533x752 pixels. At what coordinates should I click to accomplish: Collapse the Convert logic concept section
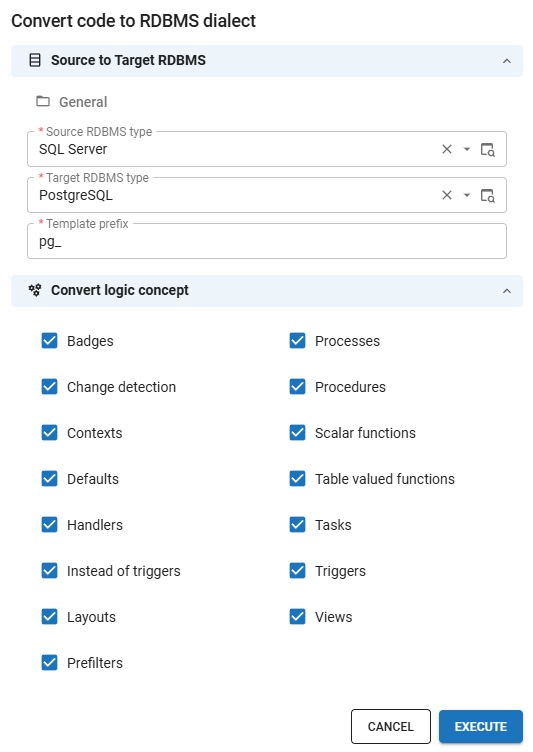(x=507, y=291)
